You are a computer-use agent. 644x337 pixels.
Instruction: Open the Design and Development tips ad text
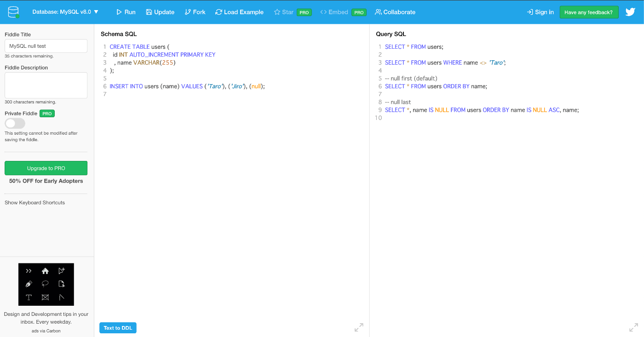[x=46, y=318]
